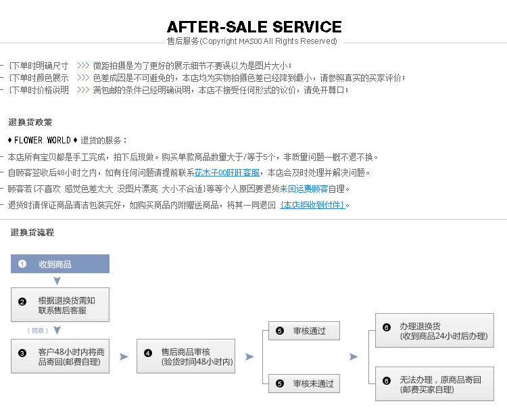Image resolution: width=507 pixels, height=420 pixels.
Task: Open the 花木子00旺旺客服 link
Action: (x=227, y=172)
